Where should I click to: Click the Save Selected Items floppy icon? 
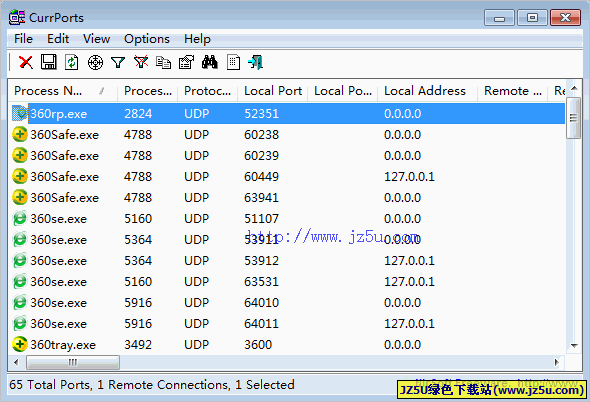click(x=49, y=62)
